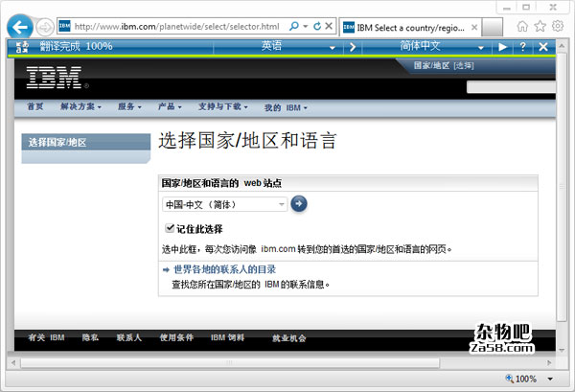Click the vertical scrollbar up arrow
575x392 pixels.
(562, 46)
